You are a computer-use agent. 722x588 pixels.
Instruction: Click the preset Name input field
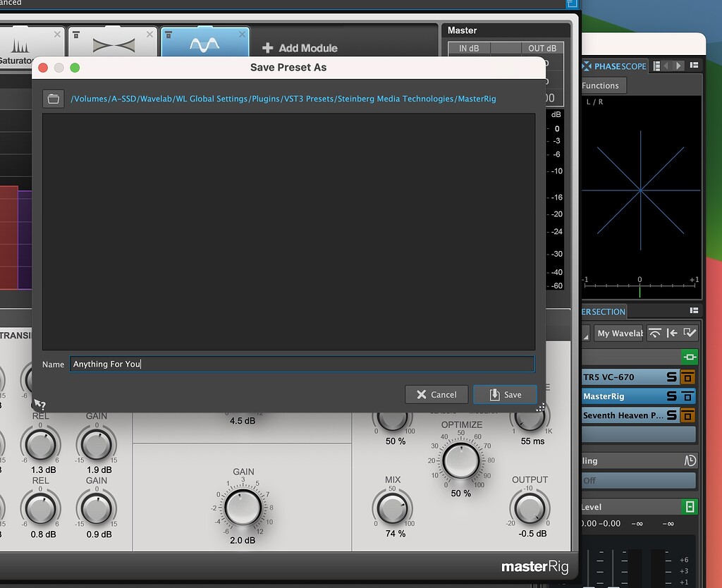click(302, 364)
